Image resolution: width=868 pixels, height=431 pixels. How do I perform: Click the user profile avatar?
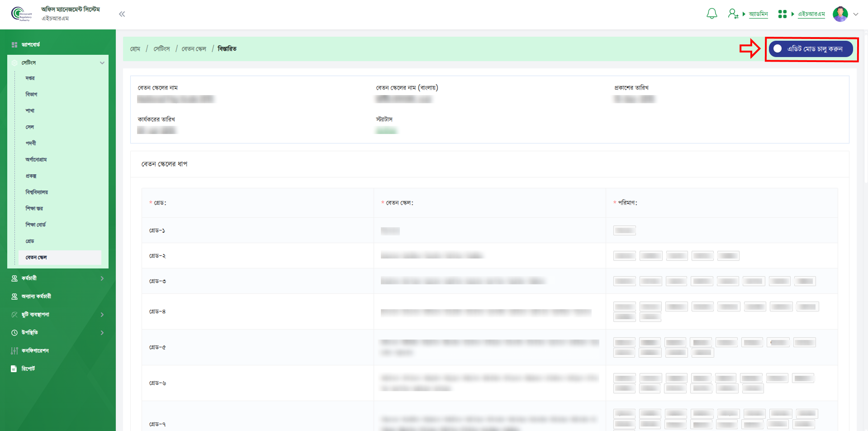pos(840,14)
